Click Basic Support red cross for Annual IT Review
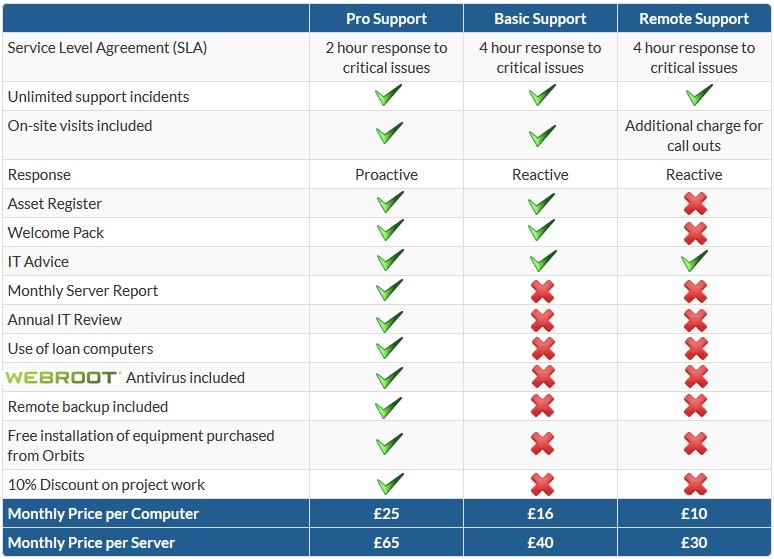 pos(541,320)
